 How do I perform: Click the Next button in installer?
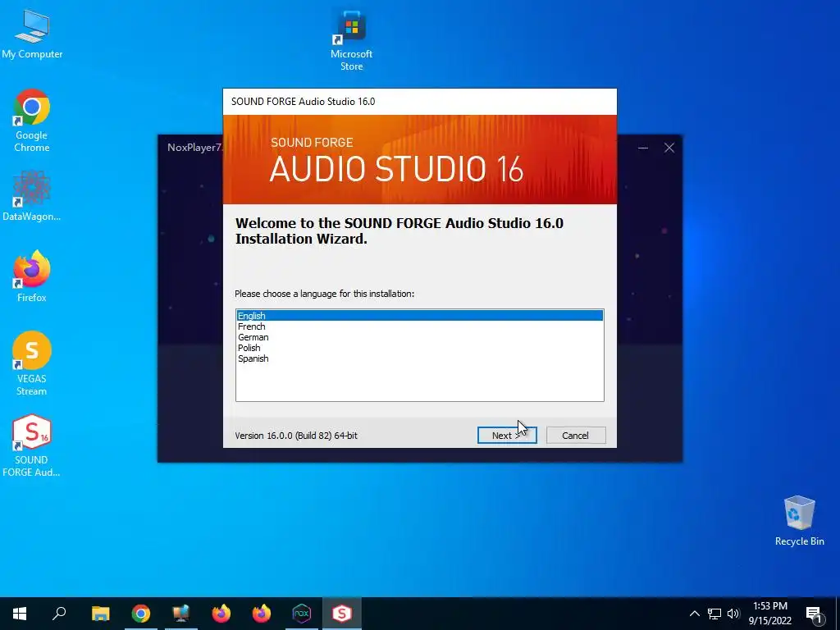[507, 435]
